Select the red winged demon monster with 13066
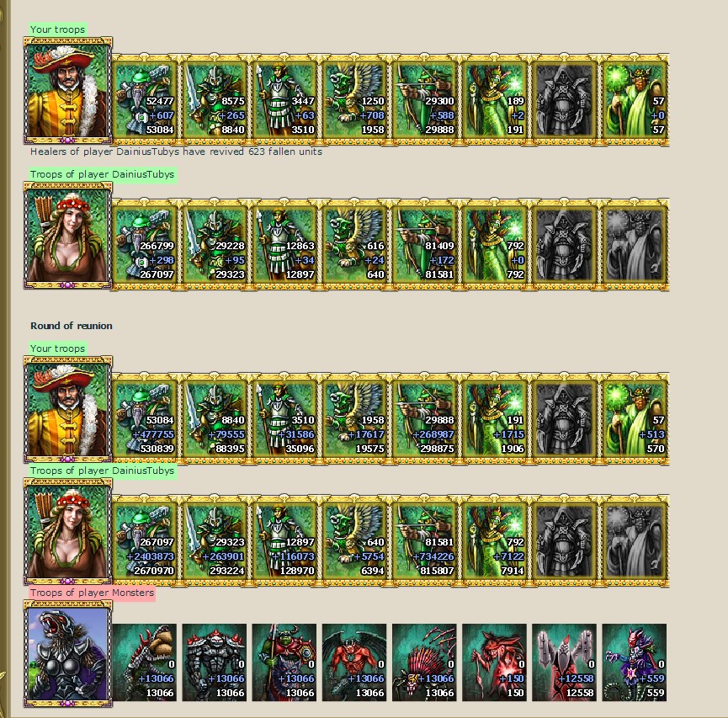728x718 pixels. (354, 662)
